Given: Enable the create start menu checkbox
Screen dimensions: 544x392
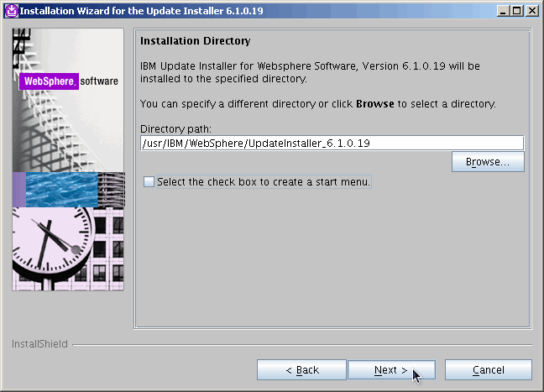Looking at the screenshot, I should (x=149, y=182).
